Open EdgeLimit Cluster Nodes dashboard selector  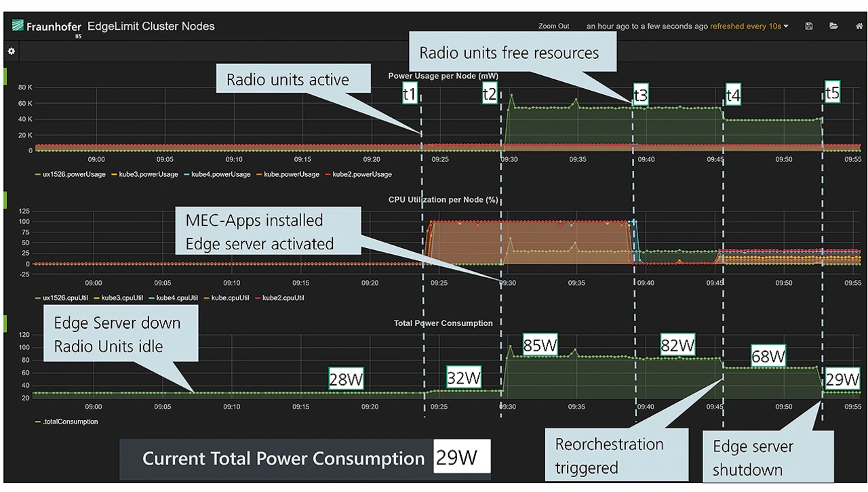151,27
